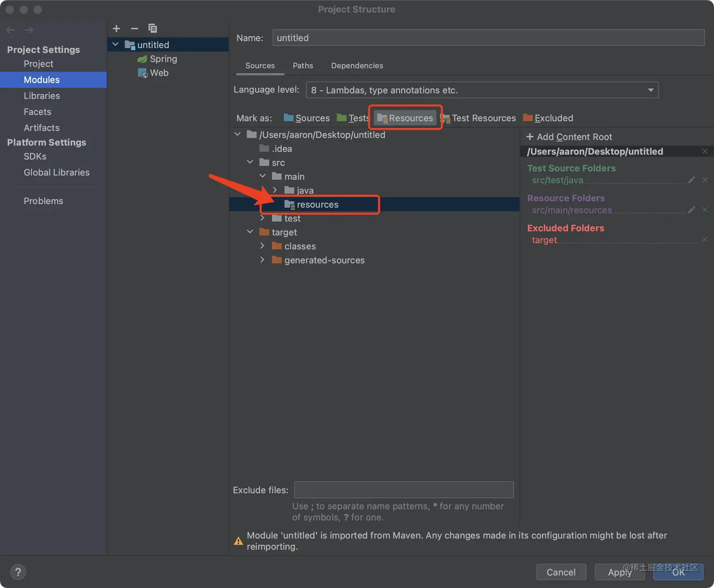Edit the src/test/java test source folder properties
Screen dimensions: 714x588
coord(691,180)
